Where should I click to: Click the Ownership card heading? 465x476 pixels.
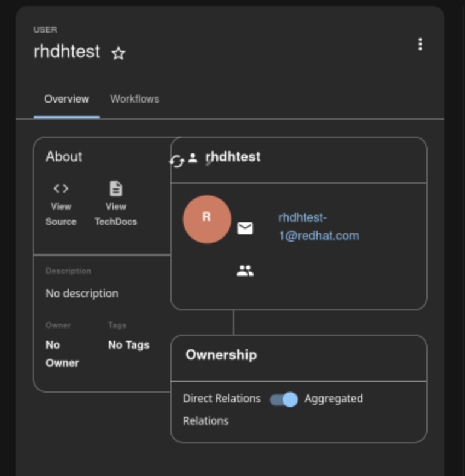221,355
